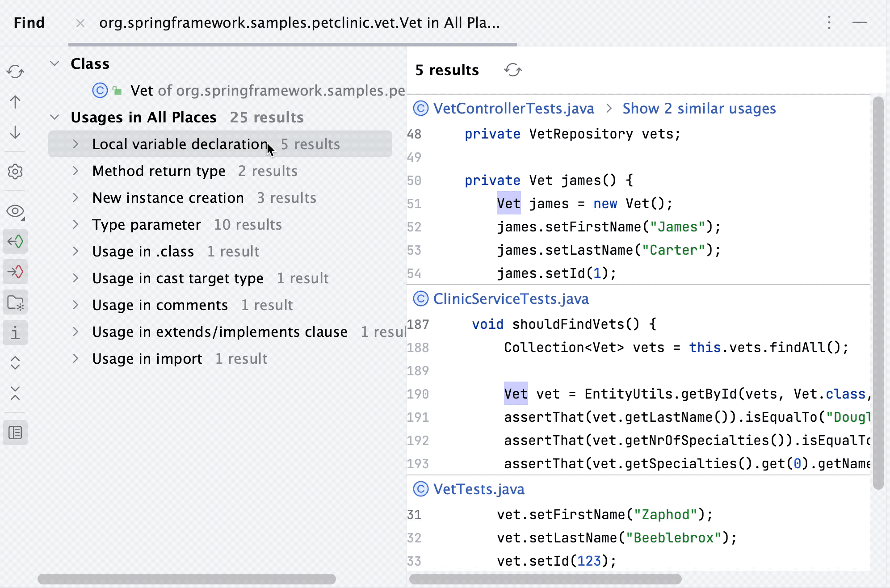
Task: Expand the "Method return type" node
Action: [x=76, y=171]
